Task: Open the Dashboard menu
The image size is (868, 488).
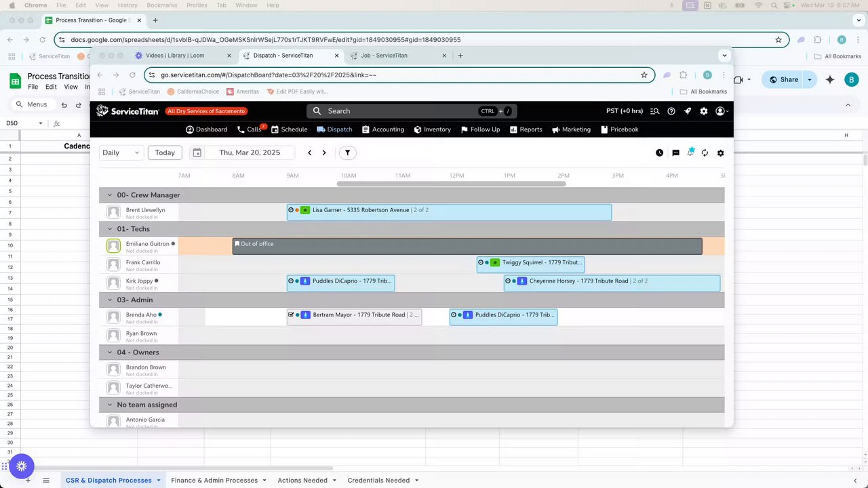Action: [x=206, y=129]
